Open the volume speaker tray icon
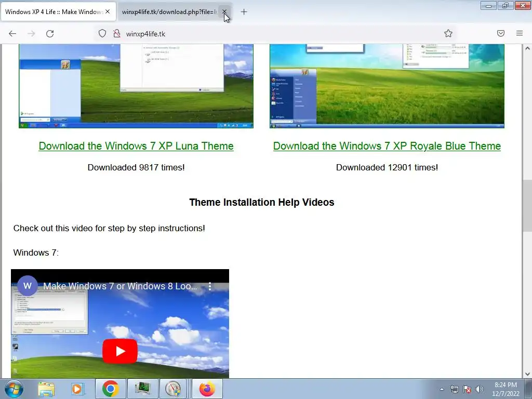Viewport: 532px width, 399px height. click(480, 389)
